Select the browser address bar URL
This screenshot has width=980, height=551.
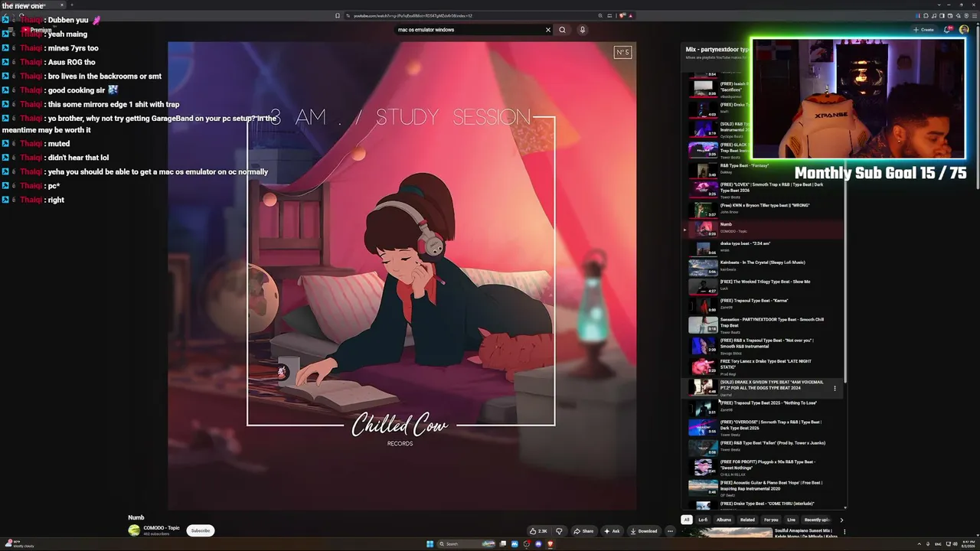(413, 15)
